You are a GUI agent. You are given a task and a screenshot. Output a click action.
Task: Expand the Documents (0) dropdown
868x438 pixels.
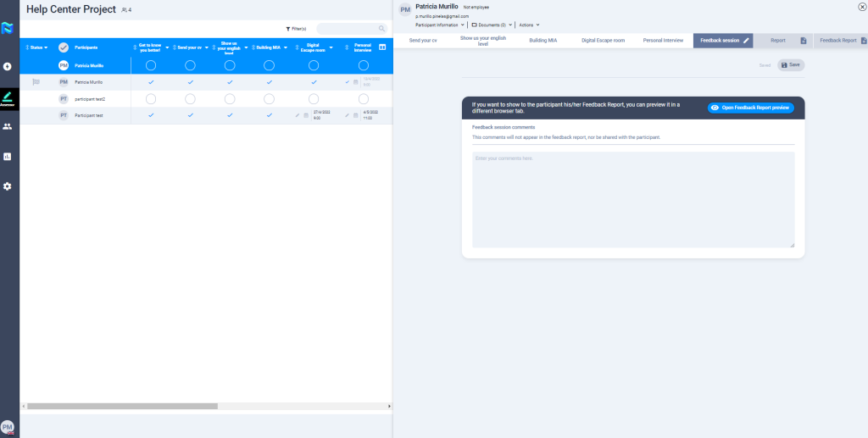pyautogui.click(x=492, y=25)
